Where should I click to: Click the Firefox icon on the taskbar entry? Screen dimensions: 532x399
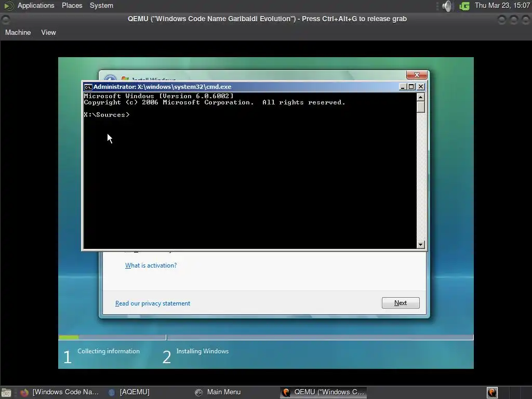pos(24,393)
